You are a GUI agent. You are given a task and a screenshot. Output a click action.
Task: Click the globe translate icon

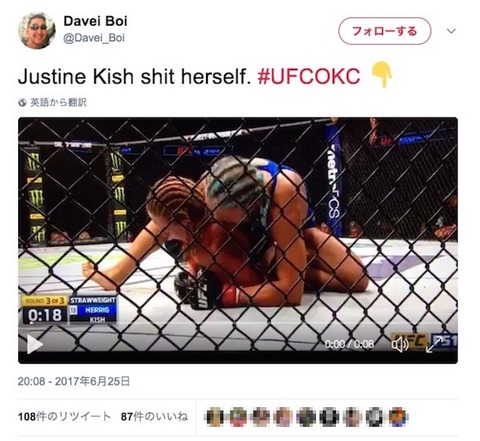[x=22, y=103]
